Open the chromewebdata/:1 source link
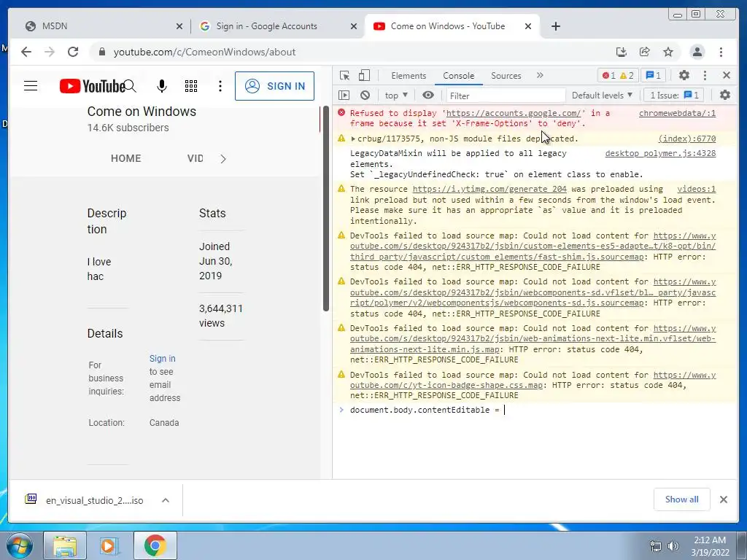Screen dimensions: 747x560 [x=677, y=113]
